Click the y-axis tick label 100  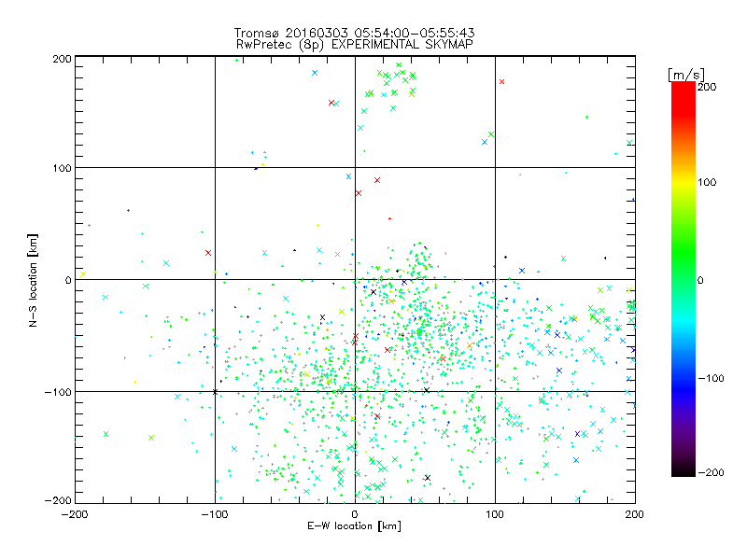click(x=62, y=168)
